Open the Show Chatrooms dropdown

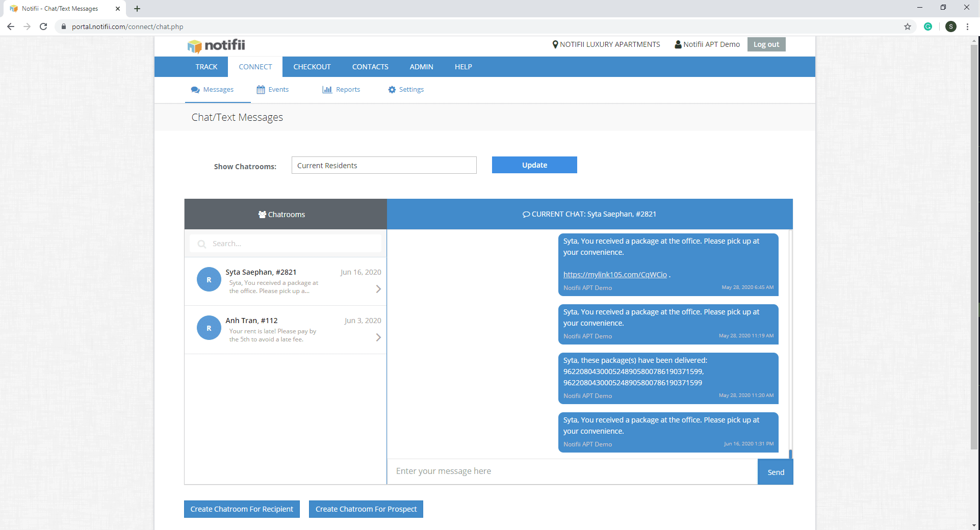click(383, 165)
